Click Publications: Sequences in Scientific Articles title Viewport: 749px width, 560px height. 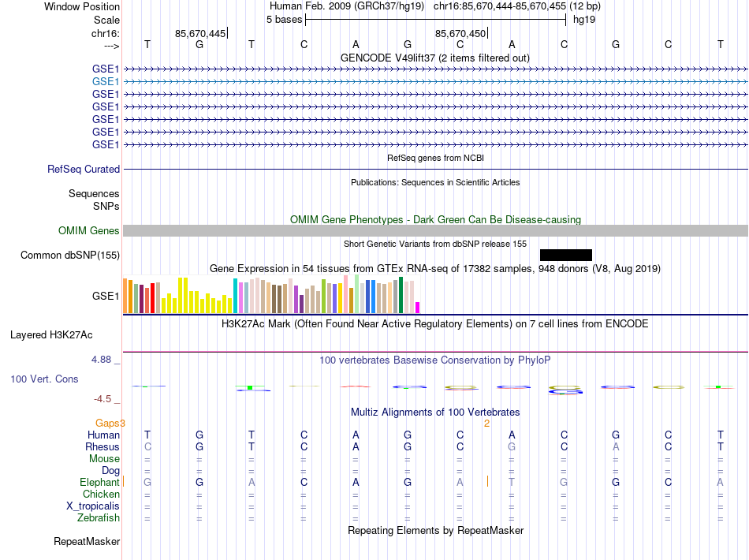coord(435,182)
